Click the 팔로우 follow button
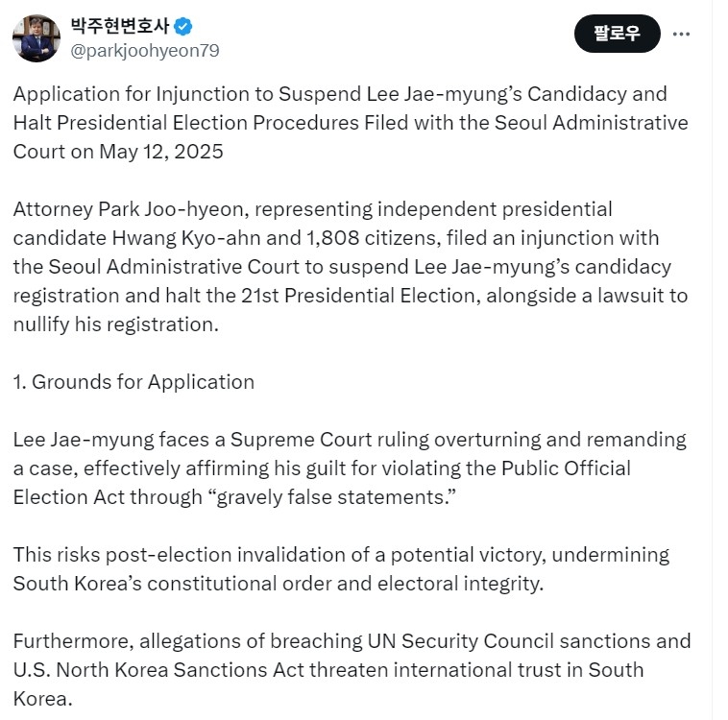728x720 pixels. point(617,34)
